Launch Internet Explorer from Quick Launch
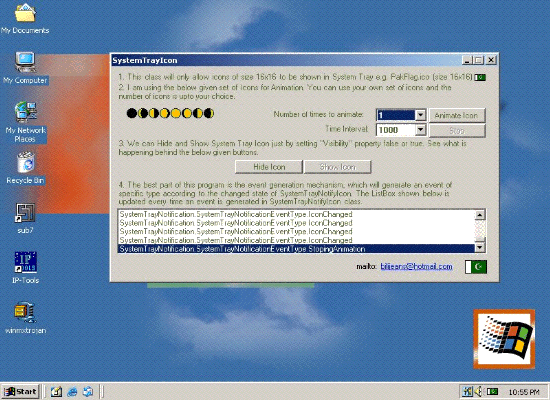The width and height of the screenshot is (550, 400). 72,391
